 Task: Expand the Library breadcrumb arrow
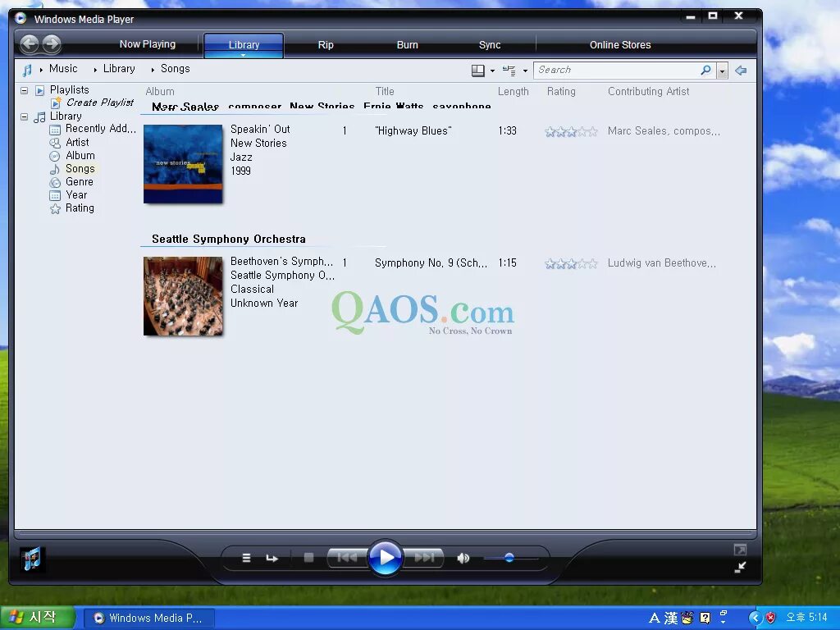tap(95, 70)
